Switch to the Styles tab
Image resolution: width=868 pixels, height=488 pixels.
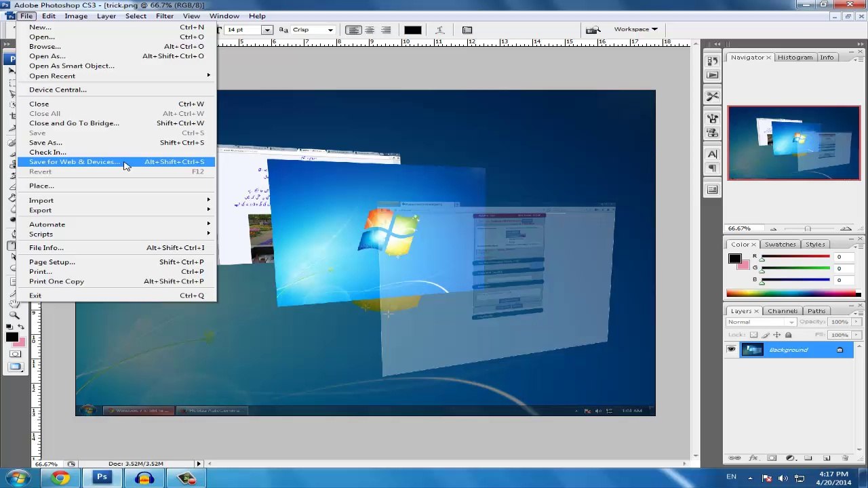click(x=815, y=245)
